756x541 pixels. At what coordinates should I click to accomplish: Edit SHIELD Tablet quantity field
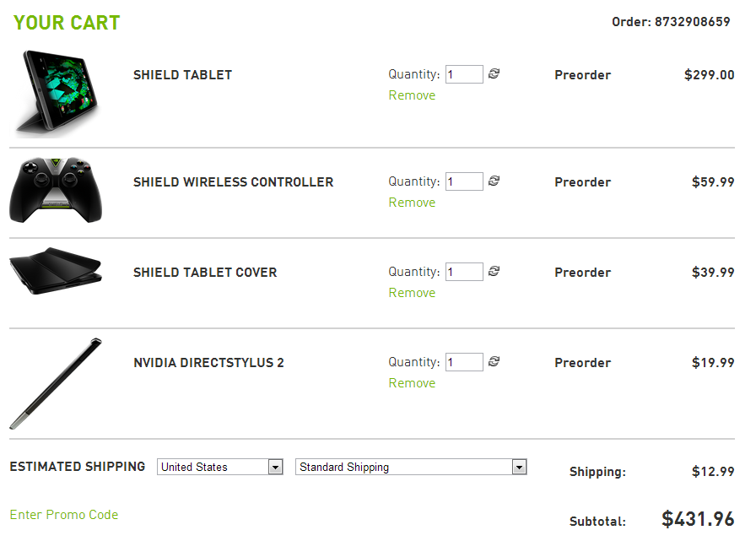click(464, 74)
